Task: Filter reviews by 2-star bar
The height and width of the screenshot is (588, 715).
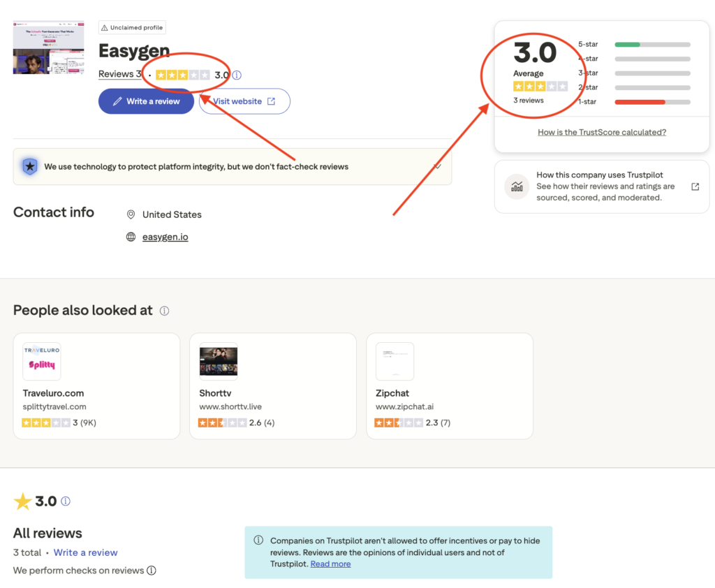Action: pyautogui.click(x=652, y=87)
